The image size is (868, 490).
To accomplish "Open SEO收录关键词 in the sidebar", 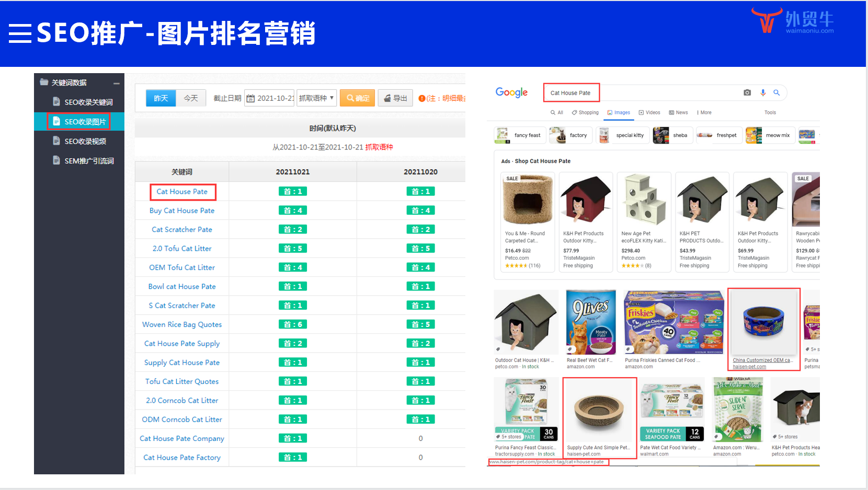I will point(88,102).
